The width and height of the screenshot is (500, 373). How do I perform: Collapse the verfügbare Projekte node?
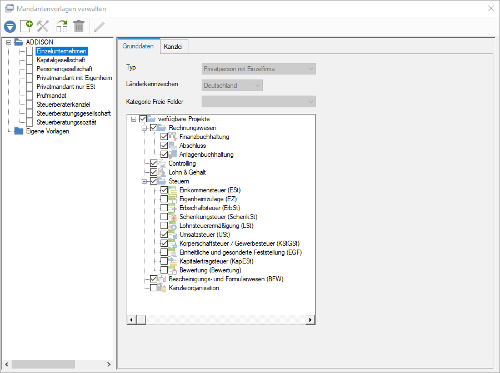[133, 119]
